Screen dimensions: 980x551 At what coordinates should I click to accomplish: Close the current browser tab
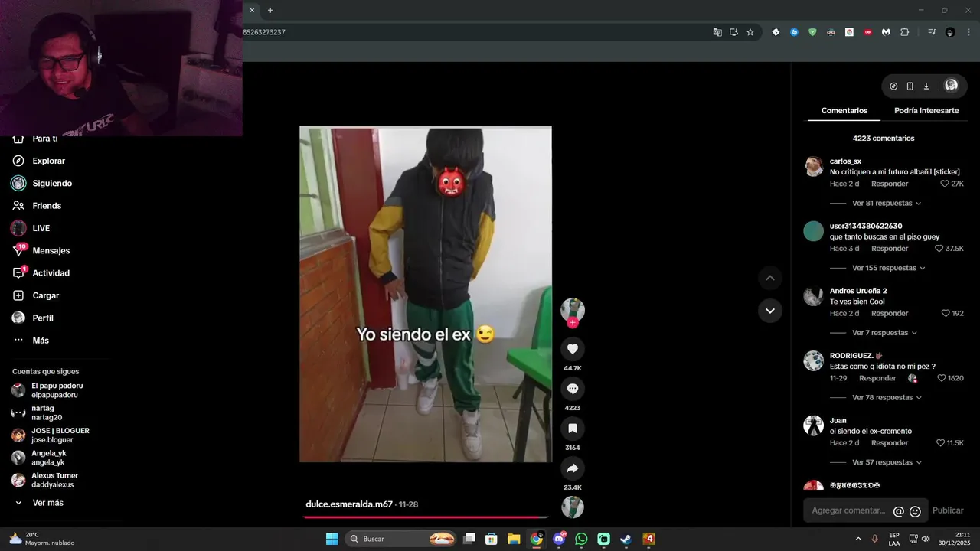click(x=252, y=10)
